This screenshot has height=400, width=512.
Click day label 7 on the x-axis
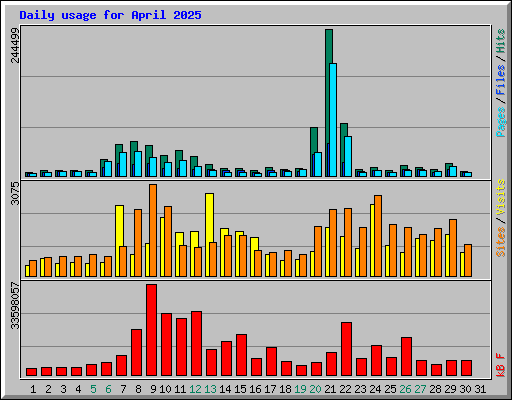click(123, 389)
